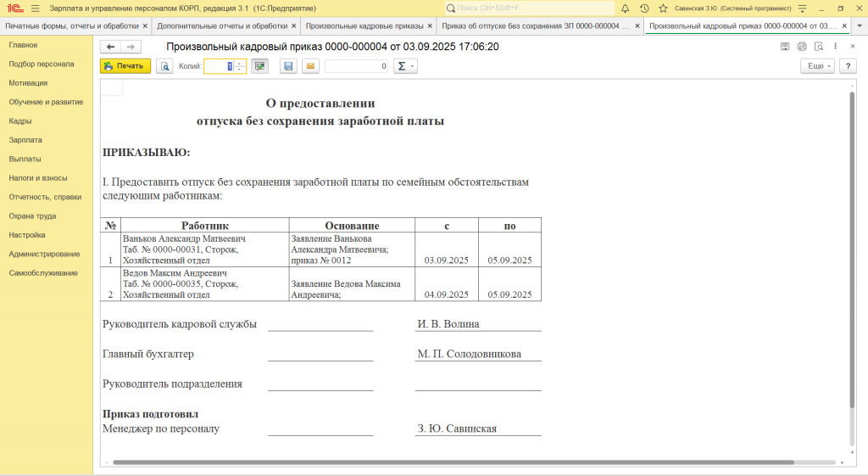This screenshot has width=868, height=476.
Task: Open the Еще dropdown menu
Action: click(817, 66)
